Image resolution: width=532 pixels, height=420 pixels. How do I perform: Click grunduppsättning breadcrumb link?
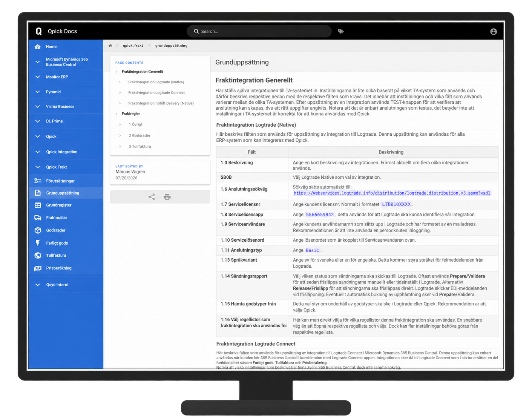coord(171,46)
